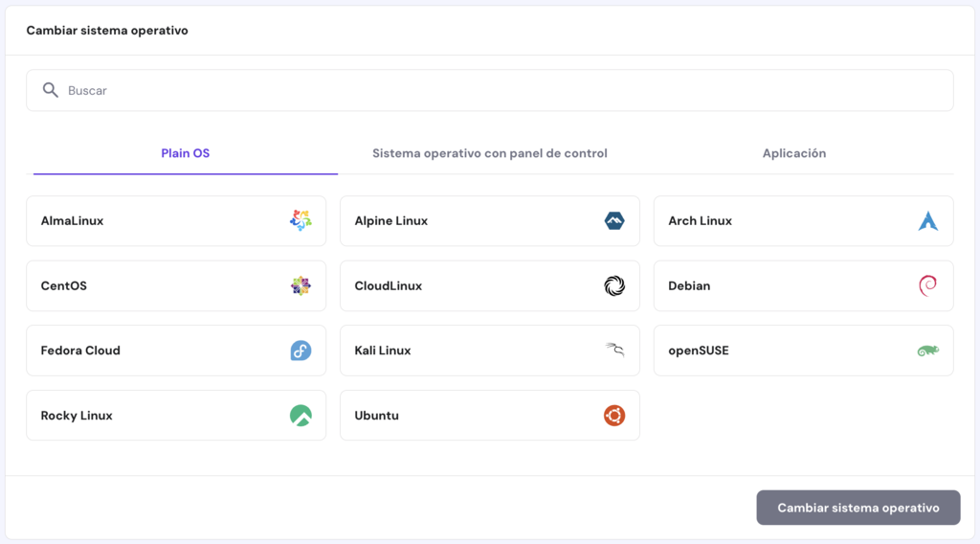Switch to the Aplicación tab

[794, 153]
